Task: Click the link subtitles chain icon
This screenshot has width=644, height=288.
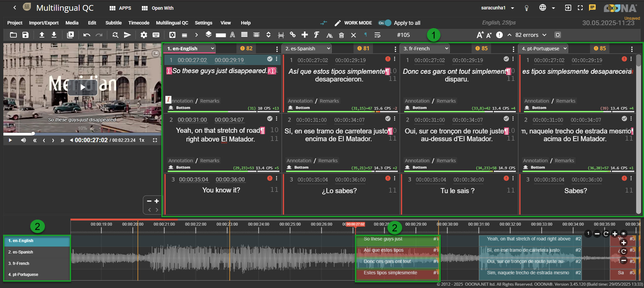Action: (x=293, y=35)
